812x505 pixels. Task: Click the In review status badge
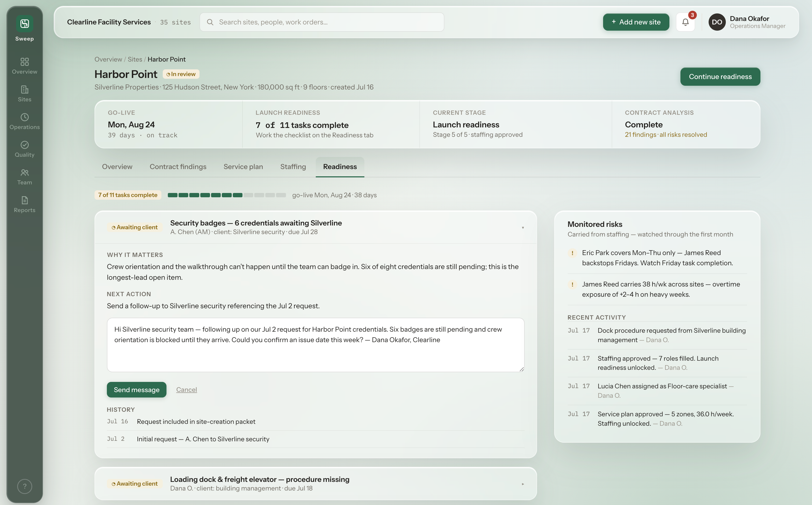click(x=181, y=74)
